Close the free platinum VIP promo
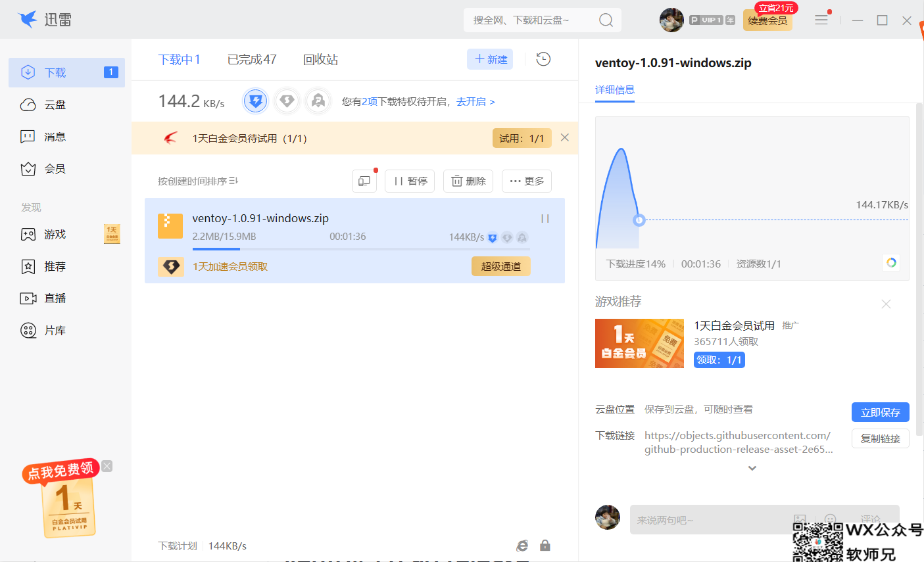The height and width of the screenshot is (562, 924). [107, 466]
